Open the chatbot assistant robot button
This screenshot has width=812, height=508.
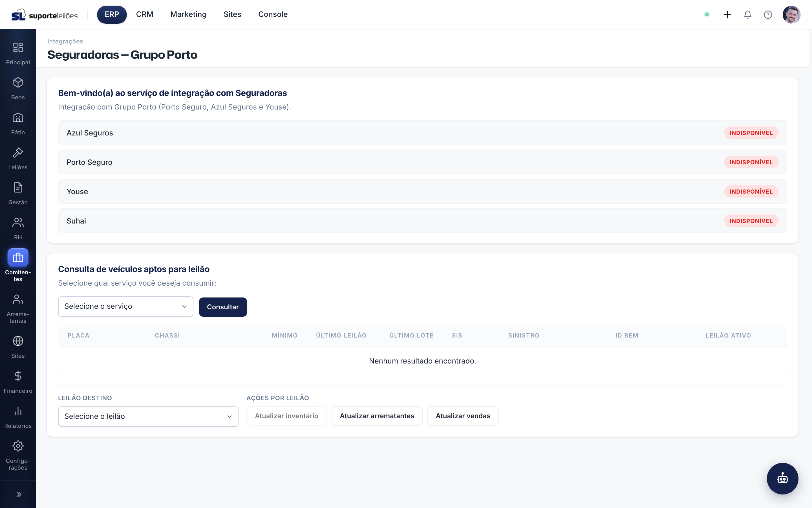(x=782, y=478)
